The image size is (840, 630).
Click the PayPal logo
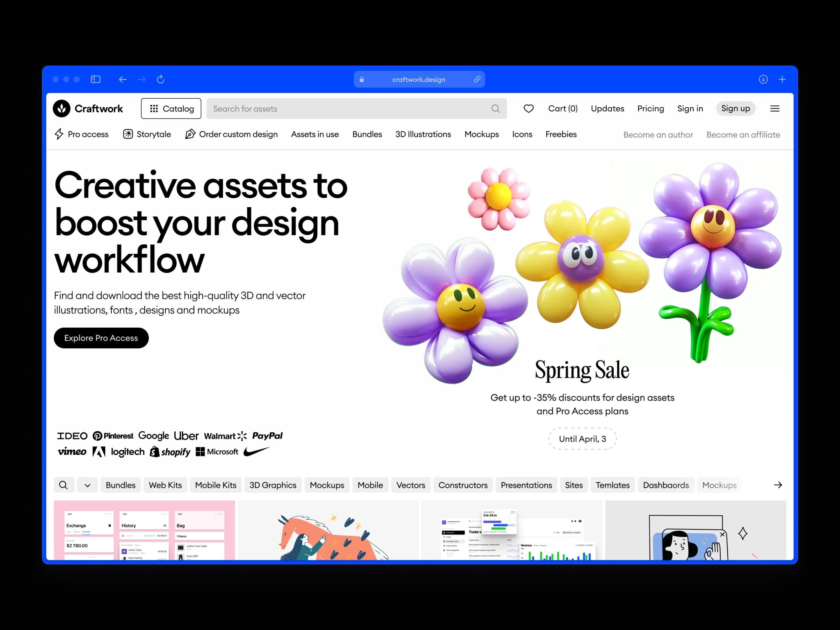point(267,435)
